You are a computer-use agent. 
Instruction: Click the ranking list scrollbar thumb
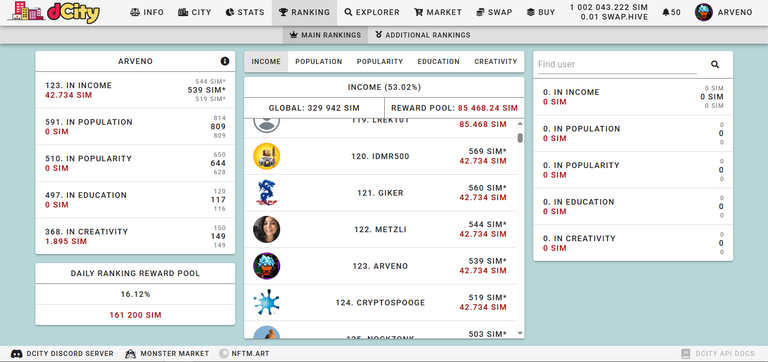(x=520, y=138)
